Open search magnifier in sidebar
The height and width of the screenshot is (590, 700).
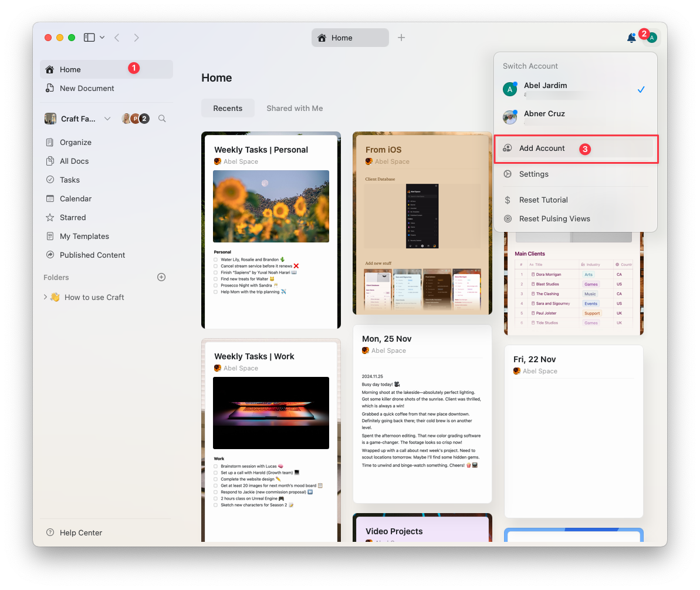[162, 119]
